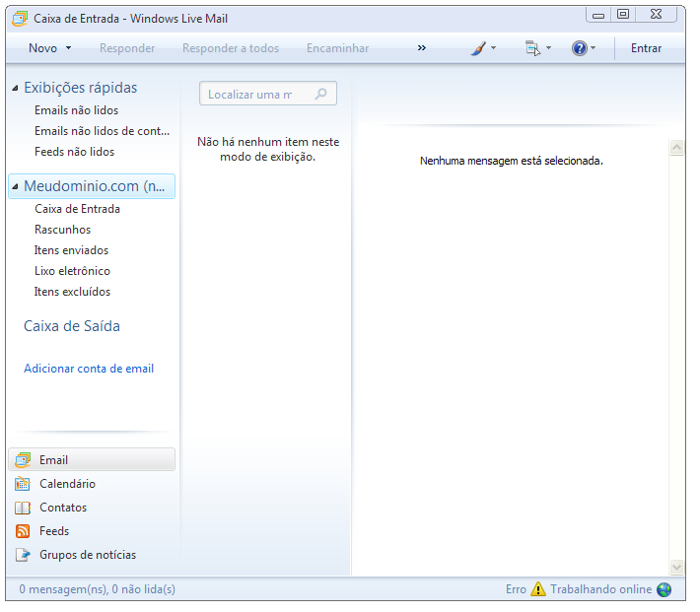
Task: Click the magnifier search icon
Action: click(321, 94)
